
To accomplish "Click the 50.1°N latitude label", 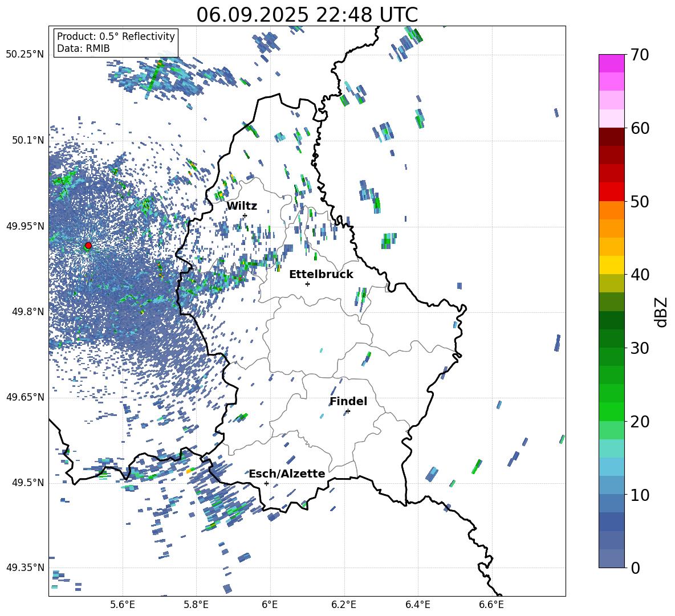I will tap(28, 141).
